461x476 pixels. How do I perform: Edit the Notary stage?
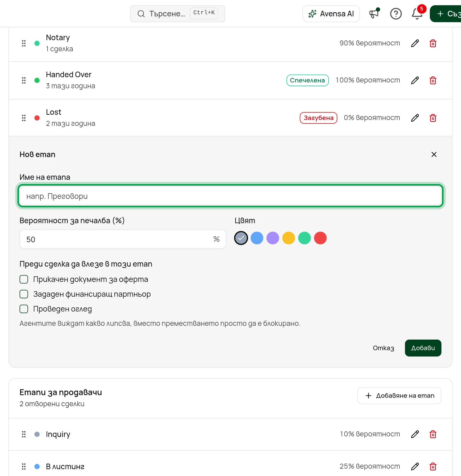pos(415,43)
